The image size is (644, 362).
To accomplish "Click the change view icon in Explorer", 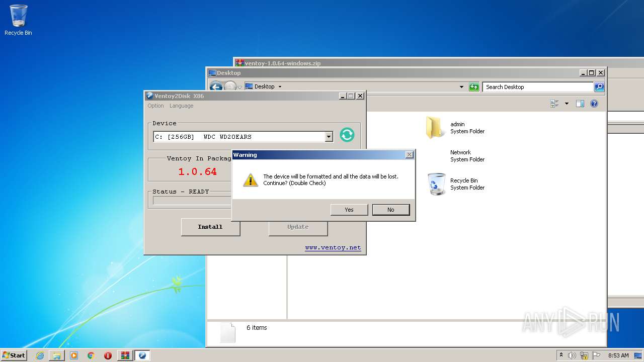I will point(554,104).
